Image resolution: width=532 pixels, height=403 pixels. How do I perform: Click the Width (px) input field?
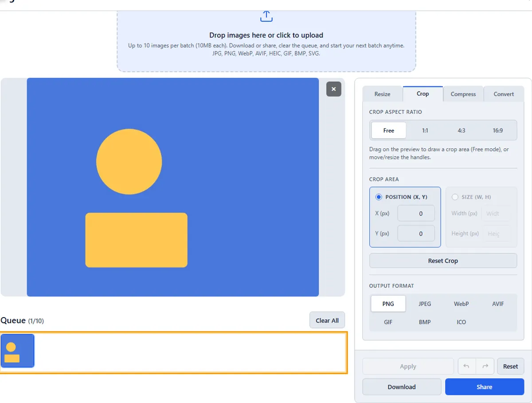tap(496, 213)
